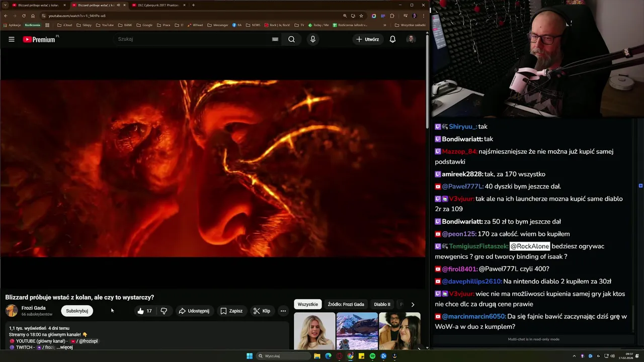The width and height of the screenshot is (644, 362).
Task: Open the Sklepy bookmarks folder
Action: pos(84,25)
